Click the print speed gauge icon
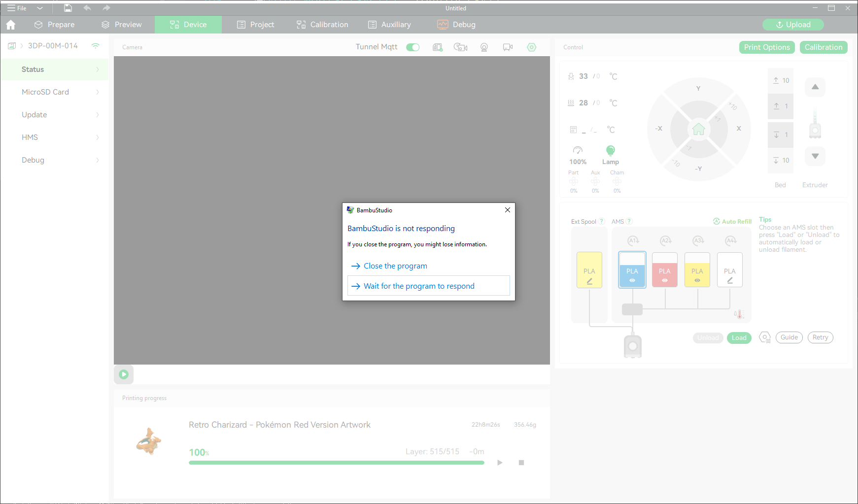Screen dimensions: 858x504 578,150
